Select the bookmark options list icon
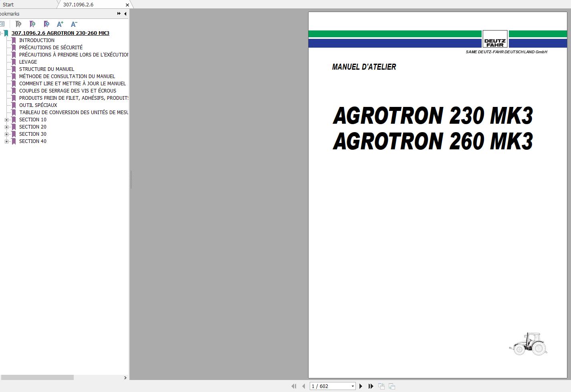The image size is (571, 392). tap(2, 24)
